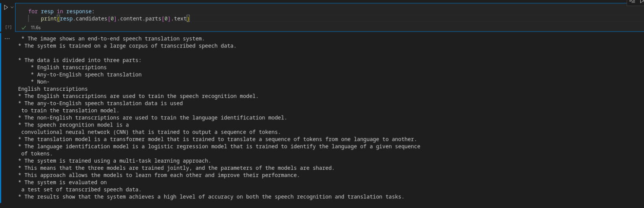This screenshot has height=208, width=644.
Task: Click the 'Any-to-English speech translation' output bullet
Action: pyautogui.click(x=89, y=74)
